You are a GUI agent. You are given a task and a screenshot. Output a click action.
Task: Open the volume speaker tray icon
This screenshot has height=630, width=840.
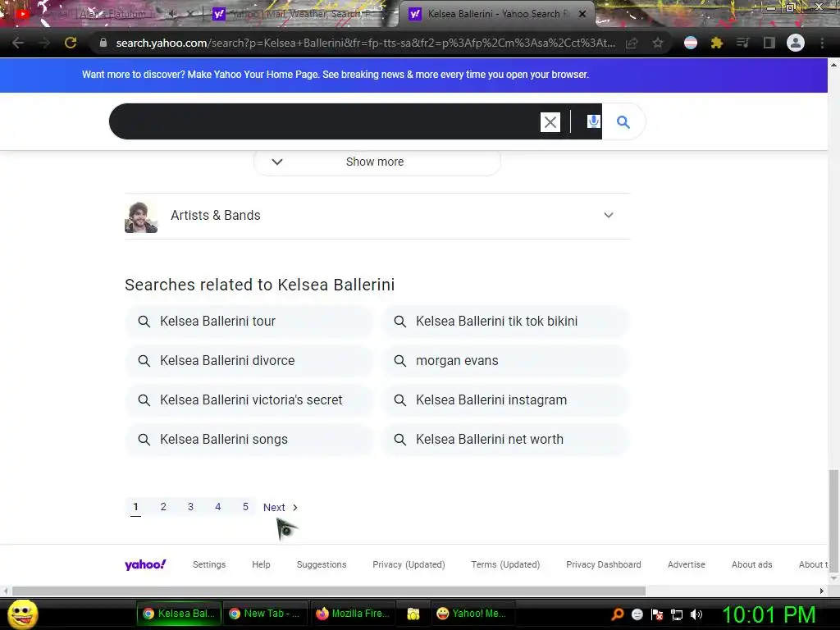696,614
